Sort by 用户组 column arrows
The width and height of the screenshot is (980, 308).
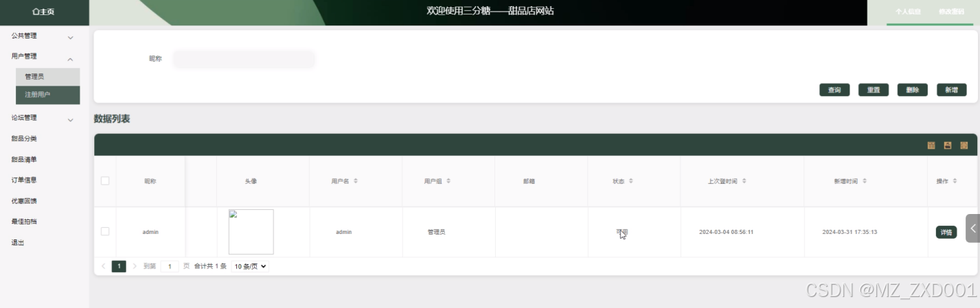coord(448,181)
